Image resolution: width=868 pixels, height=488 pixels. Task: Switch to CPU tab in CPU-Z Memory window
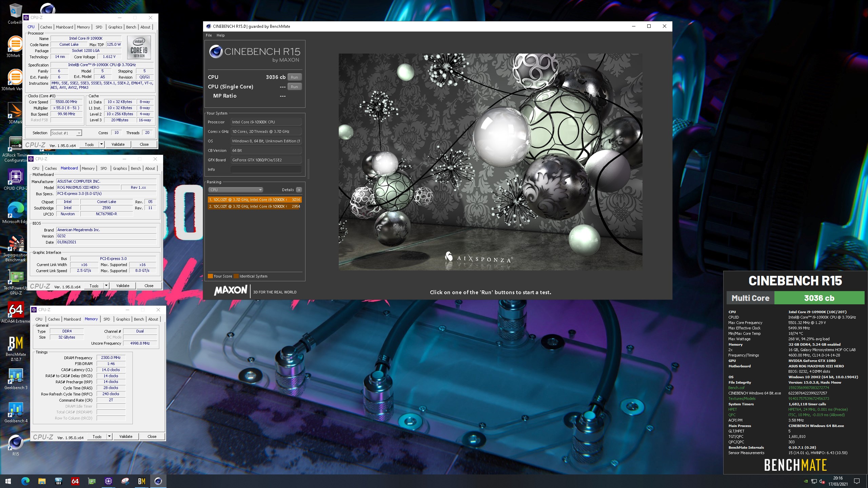(39, 319)
